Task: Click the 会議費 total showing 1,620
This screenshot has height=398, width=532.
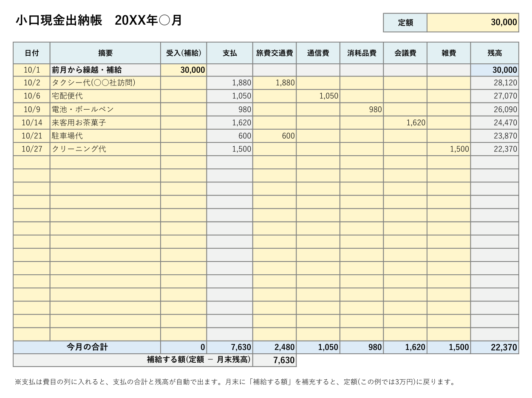Action: coord(405,347)
